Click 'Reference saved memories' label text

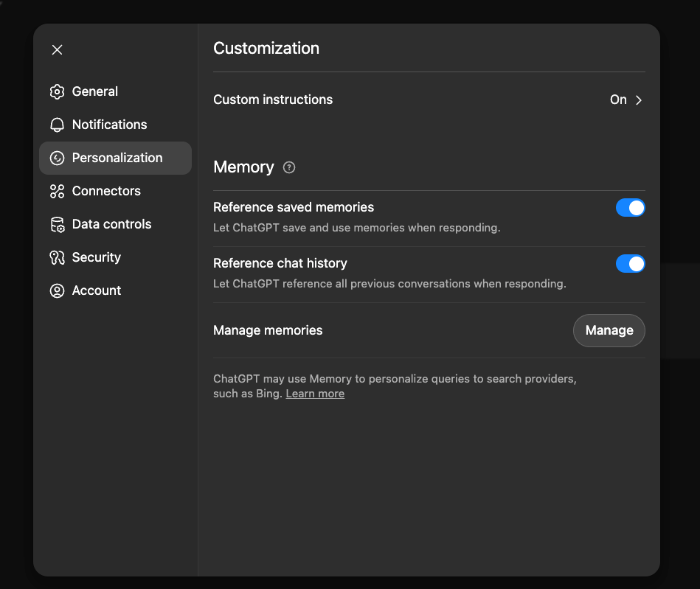click(294, 207)
